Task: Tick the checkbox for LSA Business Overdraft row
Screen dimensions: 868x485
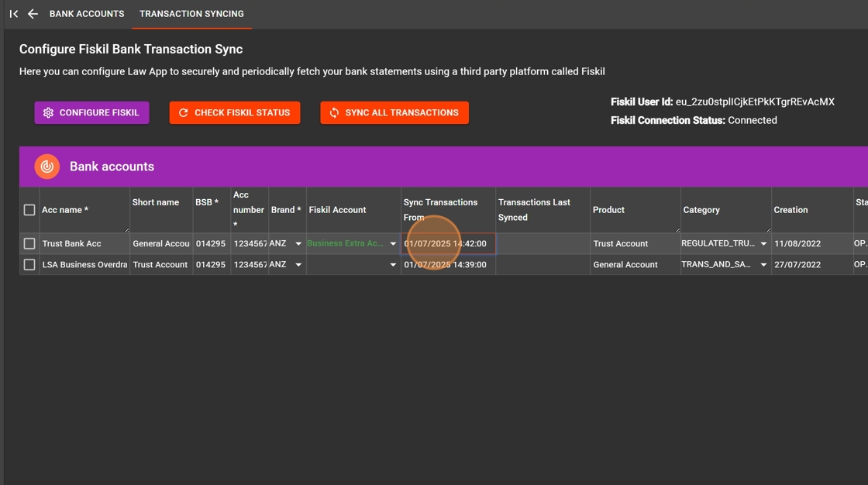Action: [29, 265]
